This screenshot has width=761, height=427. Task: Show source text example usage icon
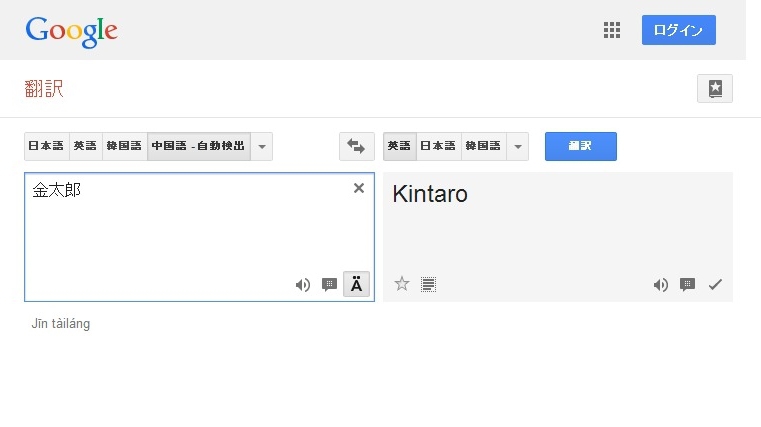329,285
